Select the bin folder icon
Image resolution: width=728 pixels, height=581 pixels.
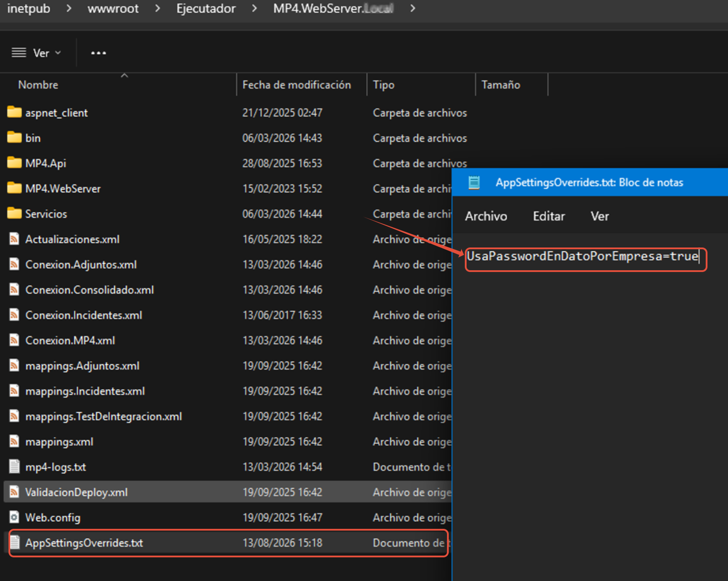point(14,138)
